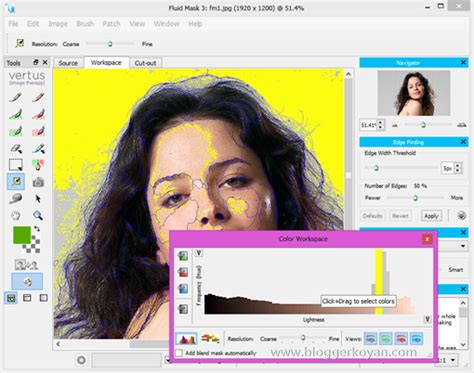The width and height of the screenshot is (474, 373).
Task: Select the first layout mode at Tools bottom
Action: 11,298
